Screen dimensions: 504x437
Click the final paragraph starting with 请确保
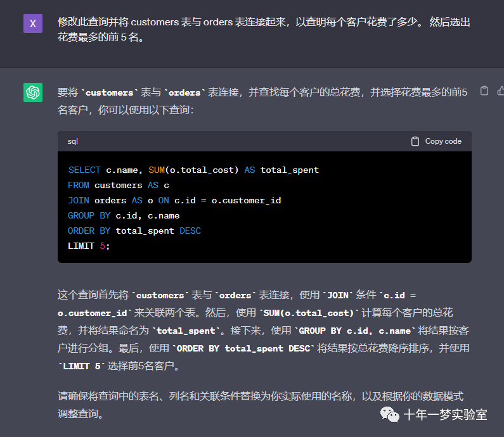click(x=261, y=405)
